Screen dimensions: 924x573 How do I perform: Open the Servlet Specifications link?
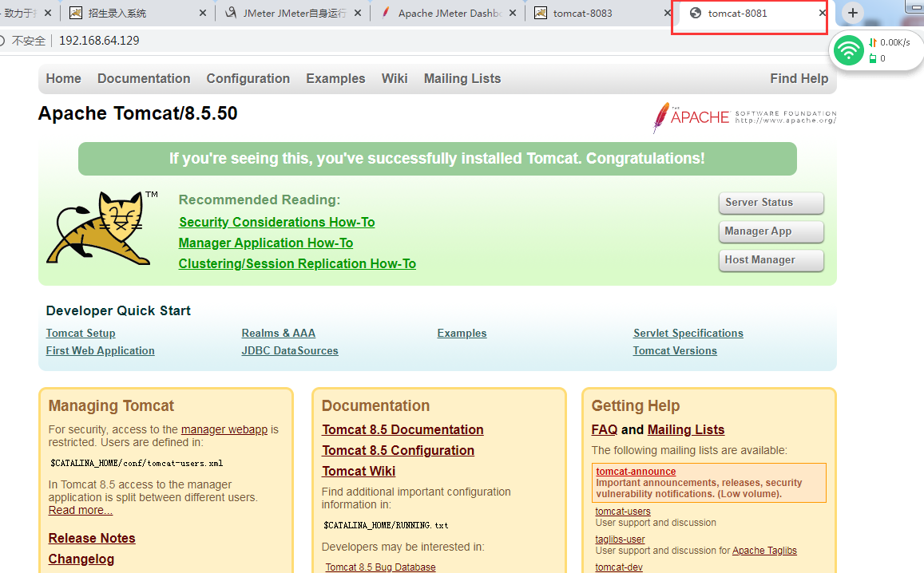click(688, 334)
